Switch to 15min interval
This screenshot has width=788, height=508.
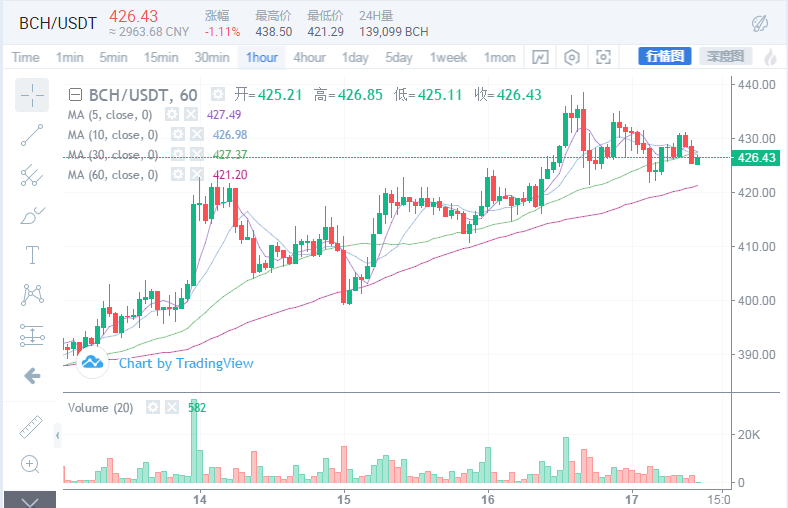coord(161,57)
